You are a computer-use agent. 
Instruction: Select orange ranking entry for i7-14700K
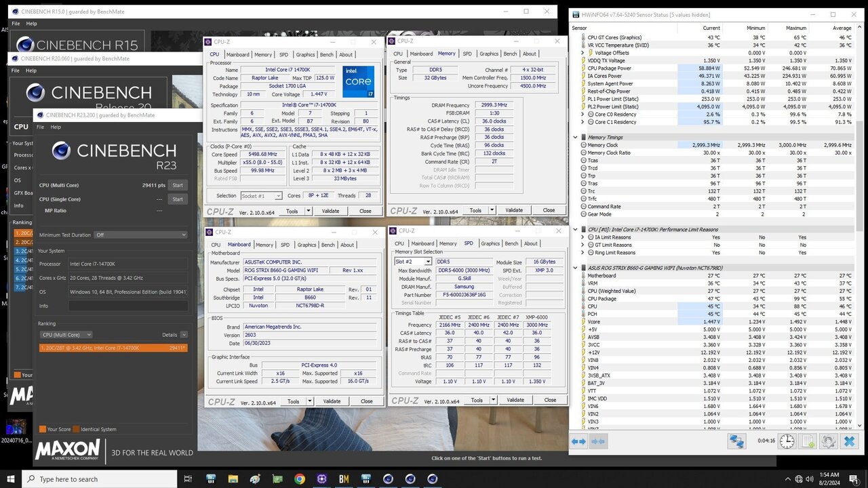pos(113,348)
